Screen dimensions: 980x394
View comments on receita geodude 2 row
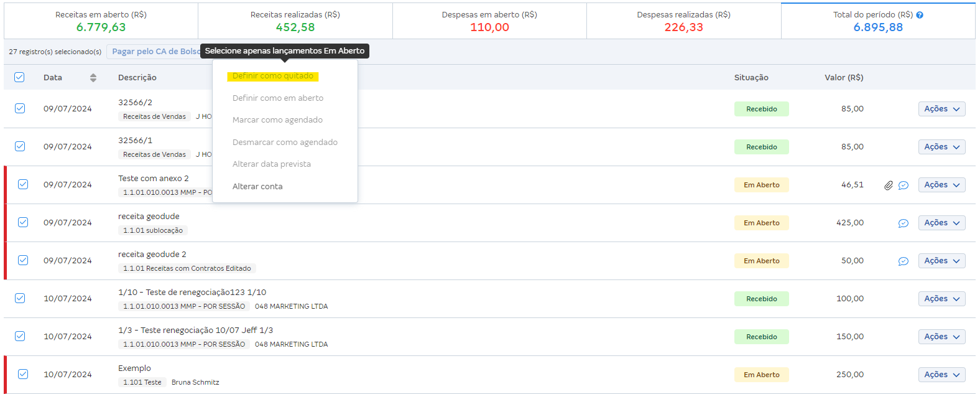pos(904,261)
